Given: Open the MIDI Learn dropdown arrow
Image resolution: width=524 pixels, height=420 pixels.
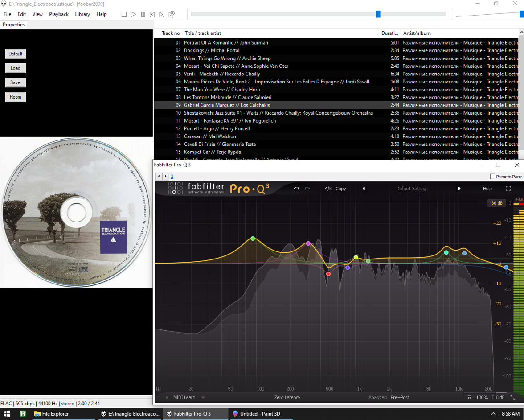Looking at the screenshot, I should point(203,398).
